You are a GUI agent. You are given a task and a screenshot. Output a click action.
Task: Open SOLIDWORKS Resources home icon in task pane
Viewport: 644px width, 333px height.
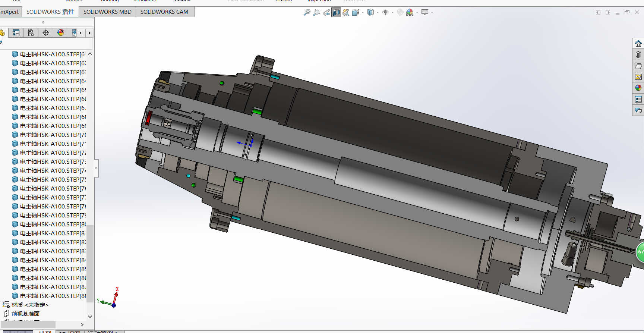638,43
